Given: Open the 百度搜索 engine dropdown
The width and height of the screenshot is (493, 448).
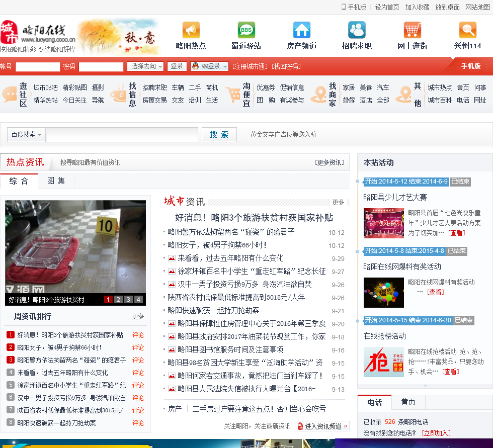Looking at the screenshot, I should 26,135.
